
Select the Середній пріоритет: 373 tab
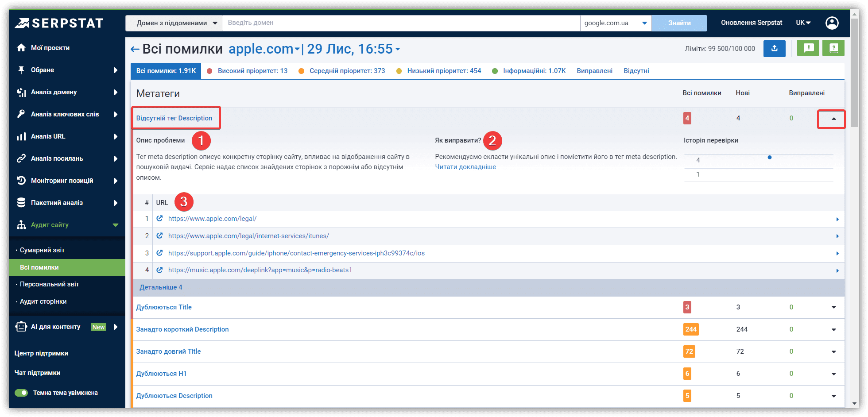pyautogui.click(x=342, y=71)
